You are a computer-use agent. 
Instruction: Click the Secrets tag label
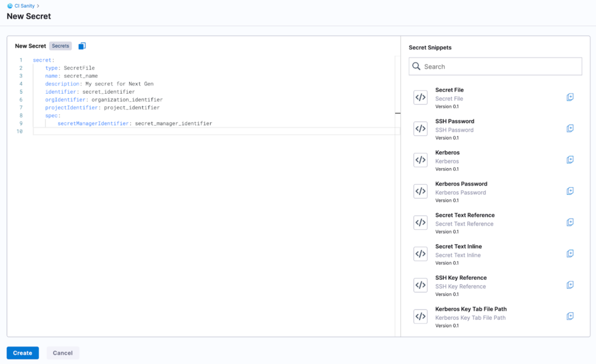[x=61, y=46]
